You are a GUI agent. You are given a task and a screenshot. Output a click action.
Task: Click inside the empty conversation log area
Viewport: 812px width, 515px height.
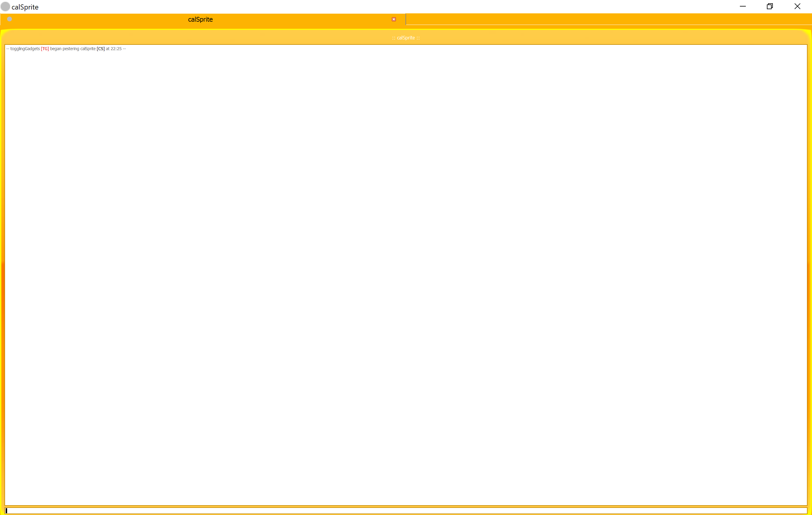pos(405,270)
